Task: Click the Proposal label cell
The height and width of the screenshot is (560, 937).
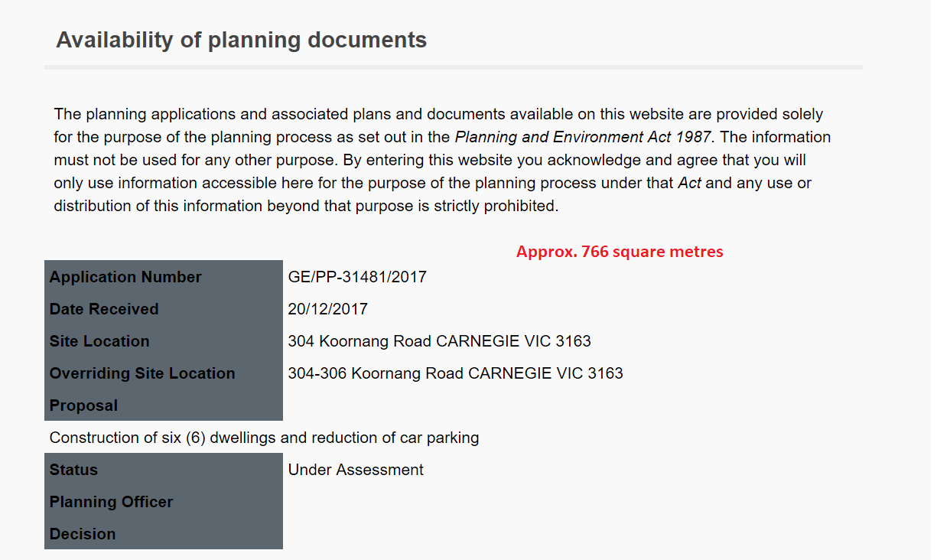Action: [84, 405]
